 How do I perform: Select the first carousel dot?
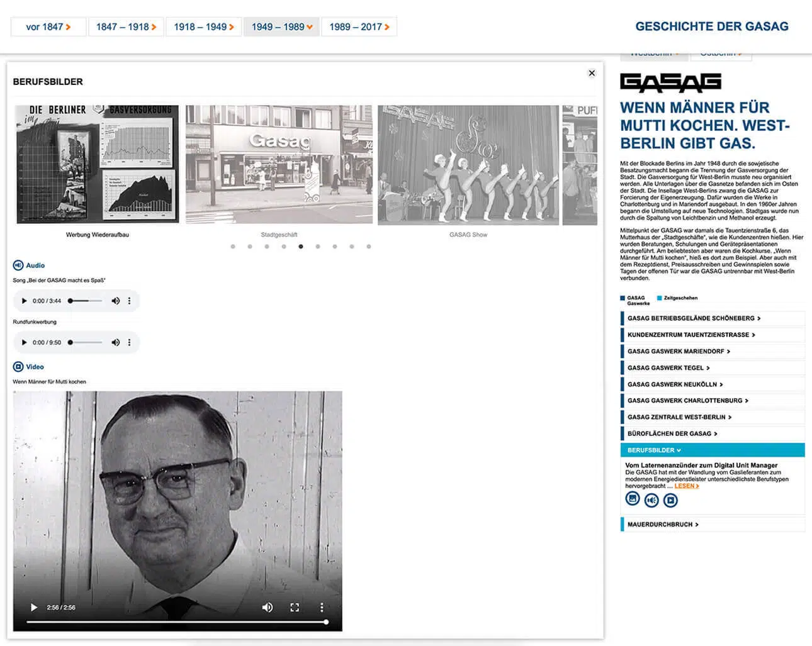[233, 247]
